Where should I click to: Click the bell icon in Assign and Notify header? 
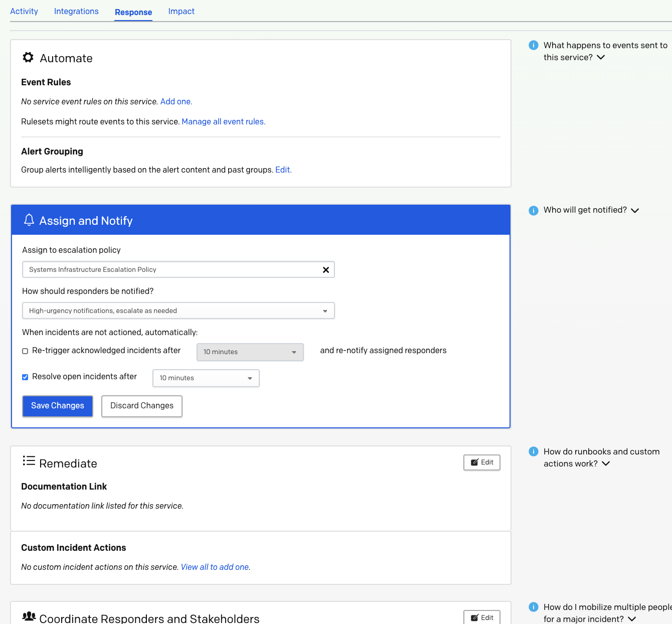tap(29, 220)
